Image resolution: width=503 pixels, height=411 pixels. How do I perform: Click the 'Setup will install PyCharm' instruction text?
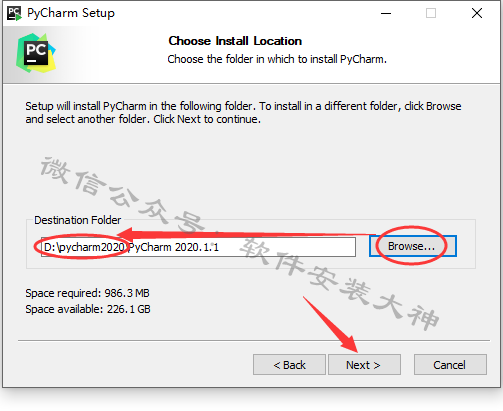[243, 112]
